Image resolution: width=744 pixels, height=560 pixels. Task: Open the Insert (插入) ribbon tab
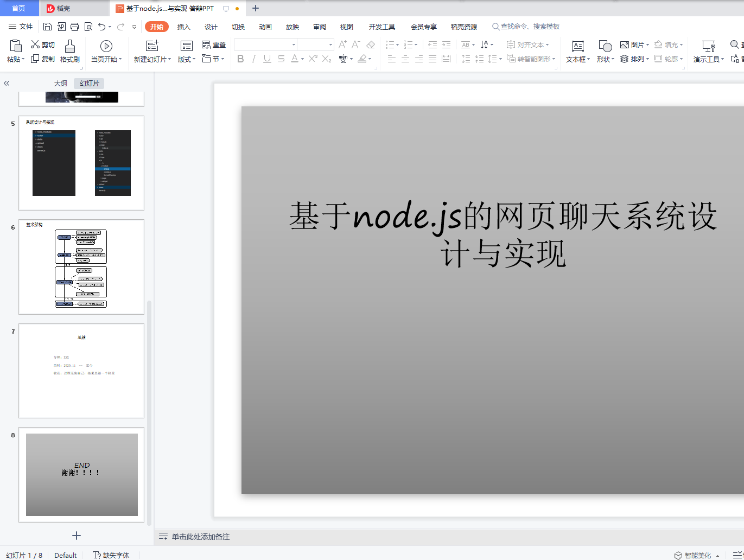[x=184, y=27]
